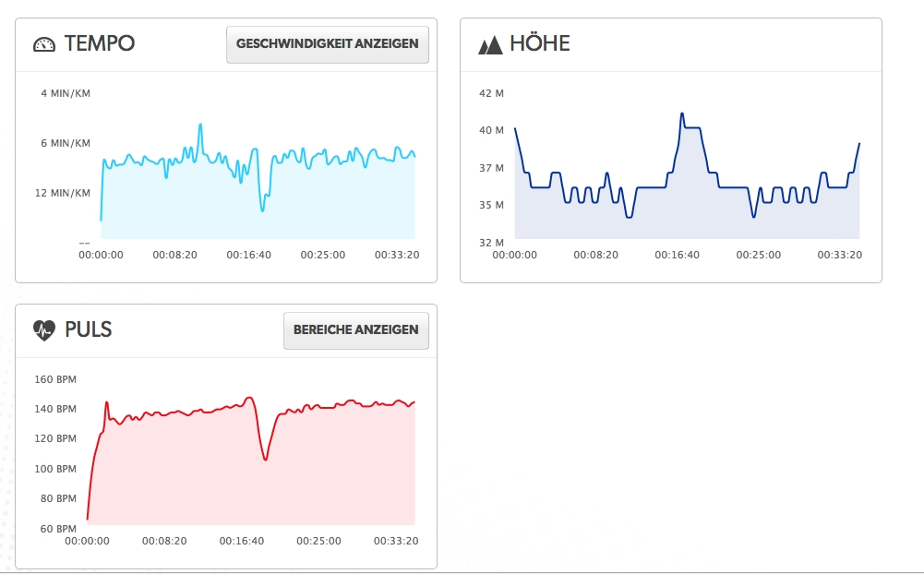The width and height of the screenshot is (924, 574).
Task: Click the TEMPO panel title
Action: (99, 43)
